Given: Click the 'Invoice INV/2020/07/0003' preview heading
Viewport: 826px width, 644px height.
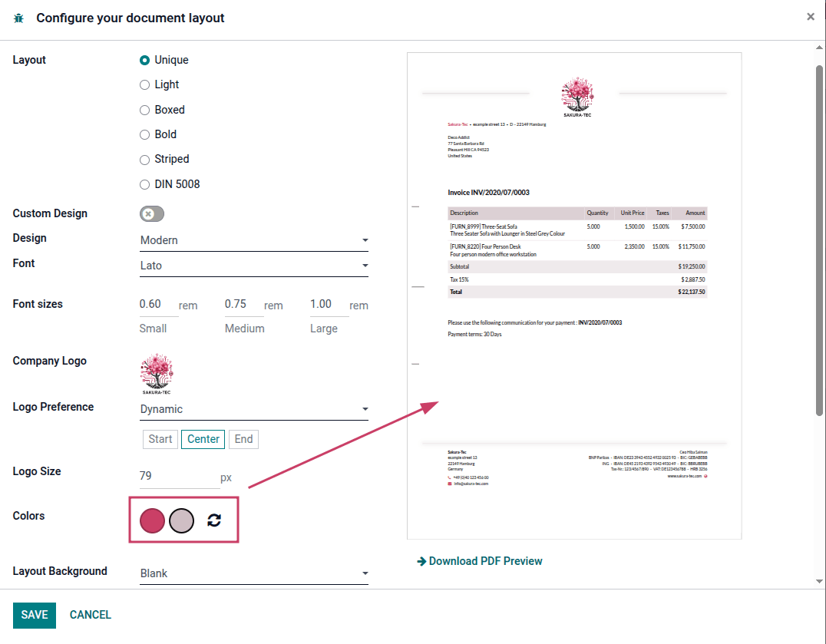Looking at the screenshot, I should pyautogui.click(x=488, y=193).
